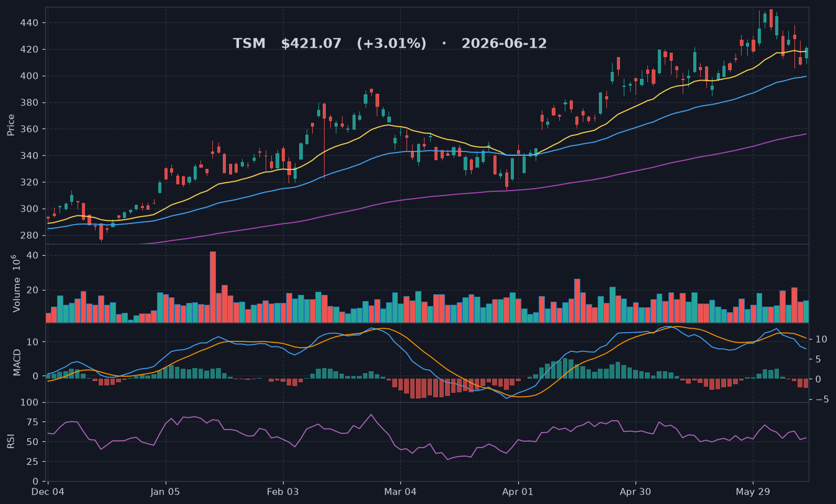This screenshot has width=836, height=504.
Task: Click the 20 volume axis tick
Action: pyautogui.click(x=33, y=290)
